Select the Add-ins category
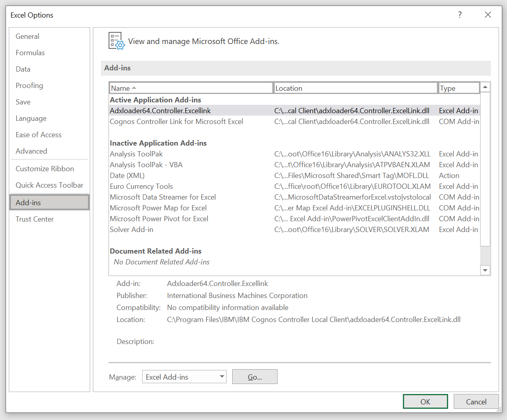 coord(49,202)
